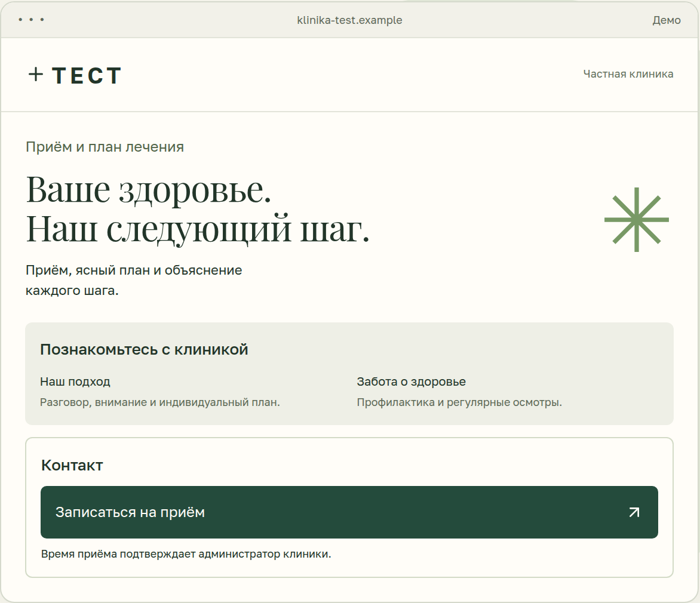Click the plus icon in the ТЕСТ logo

36,75
